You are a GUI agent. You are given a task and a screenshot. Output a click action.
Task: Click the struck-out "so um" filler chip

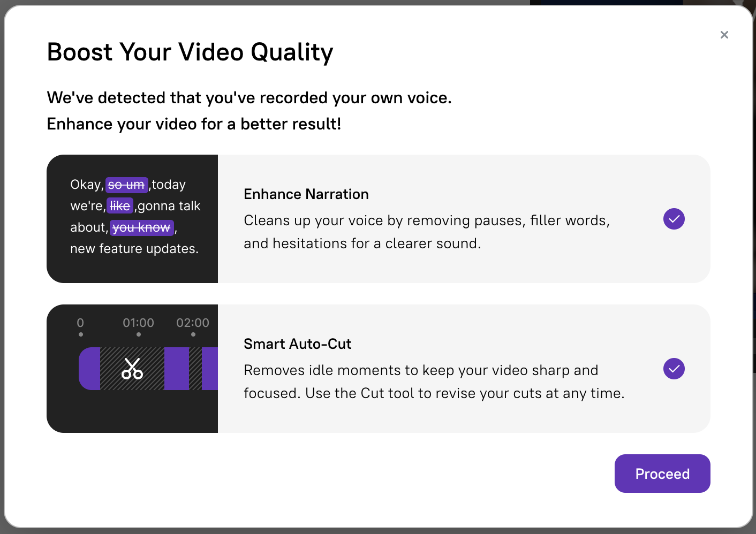126,185
